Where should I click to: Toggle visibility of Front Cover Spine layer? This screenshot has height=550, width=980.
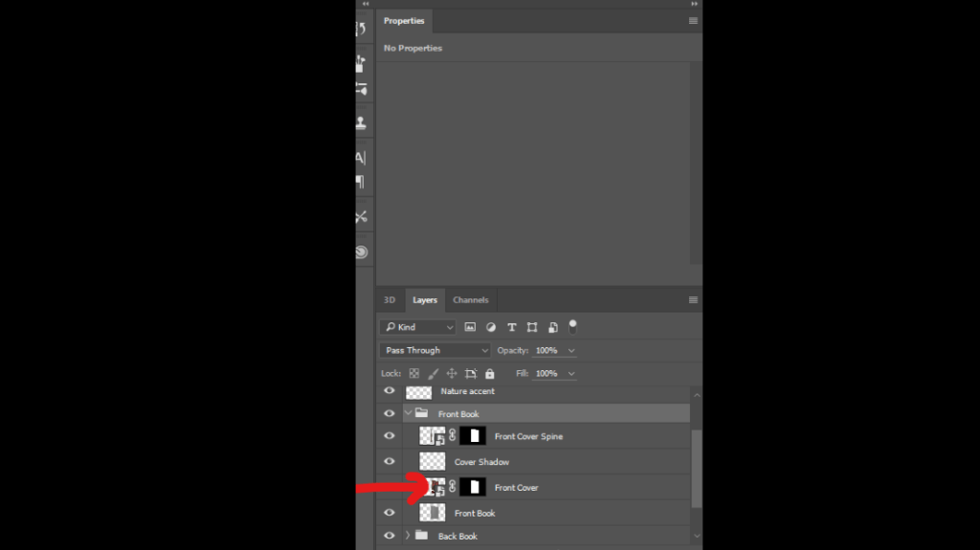[390, 436]
